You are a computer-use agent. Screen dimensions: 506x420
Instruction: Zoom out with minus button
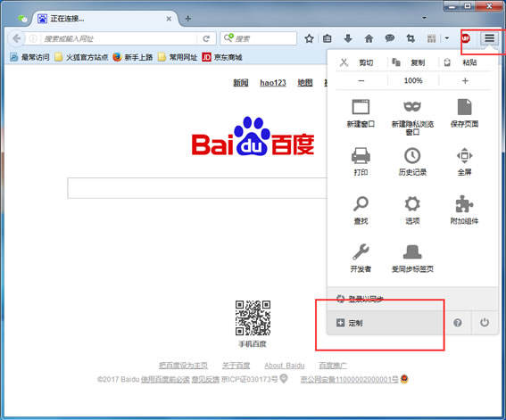coord(361,80)
